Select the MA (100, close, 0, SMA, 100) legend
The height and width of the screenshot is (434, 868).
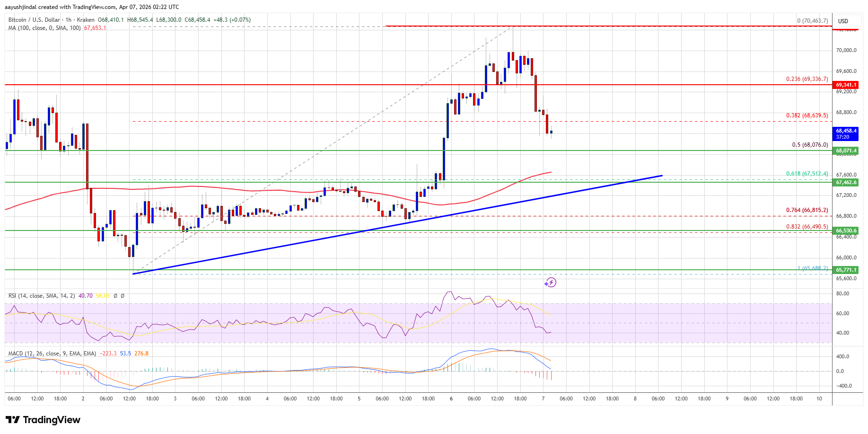click(x=44, y=28)
